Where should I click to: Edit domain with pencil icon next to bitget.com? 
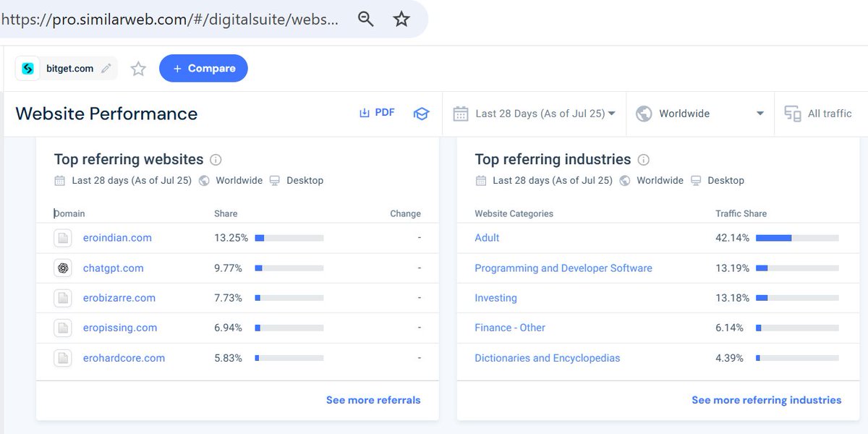click(106, 69)
